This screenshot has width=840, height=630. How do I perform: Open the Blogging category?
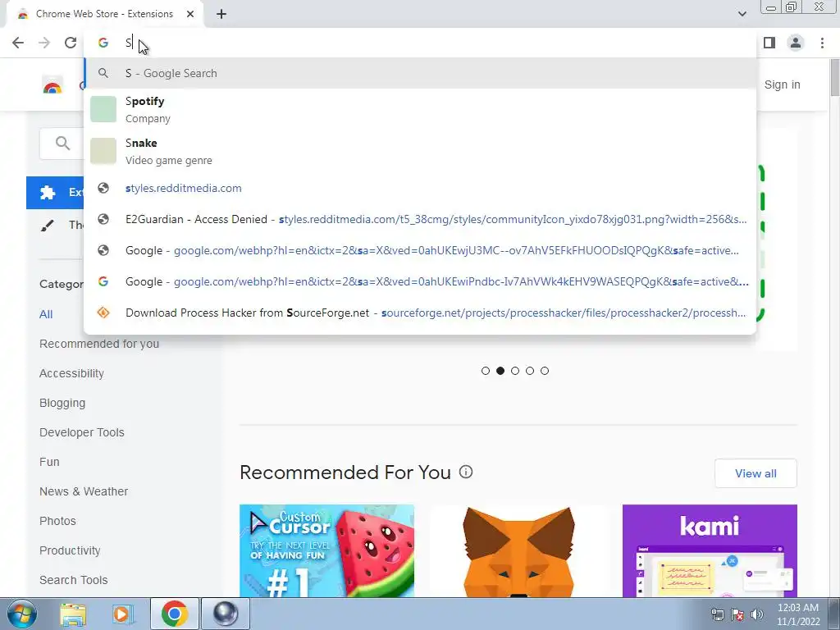point(62,403)
